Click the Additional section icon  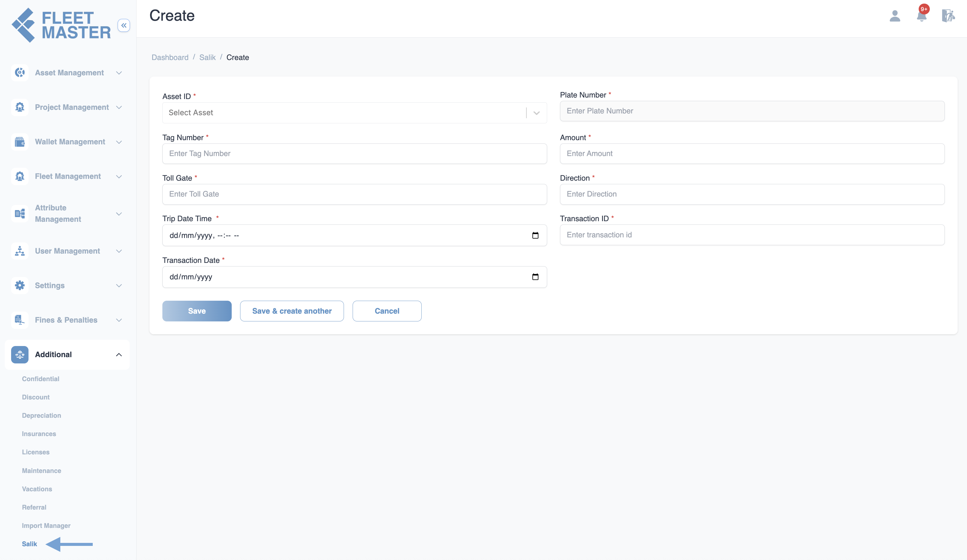coord(20,354)
